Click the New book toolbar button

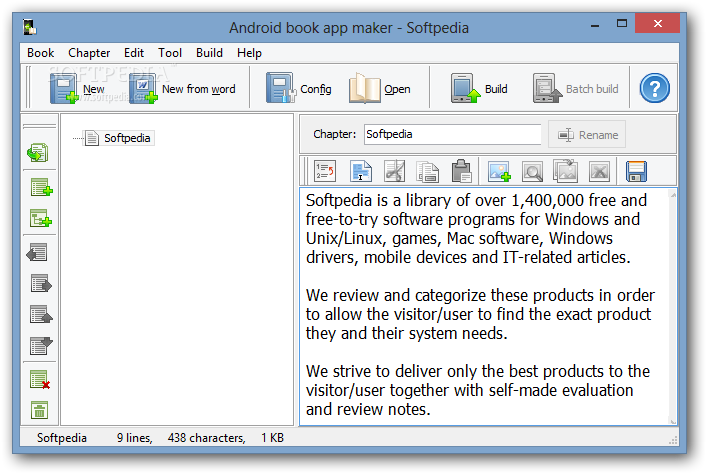coord(78,89)
